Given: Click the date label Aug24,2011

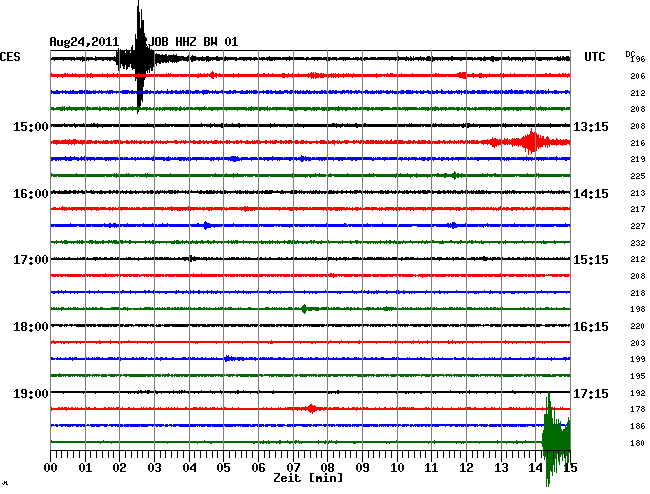Looking at the screenshot, I should pyautogui.click(x=84, y=42).
